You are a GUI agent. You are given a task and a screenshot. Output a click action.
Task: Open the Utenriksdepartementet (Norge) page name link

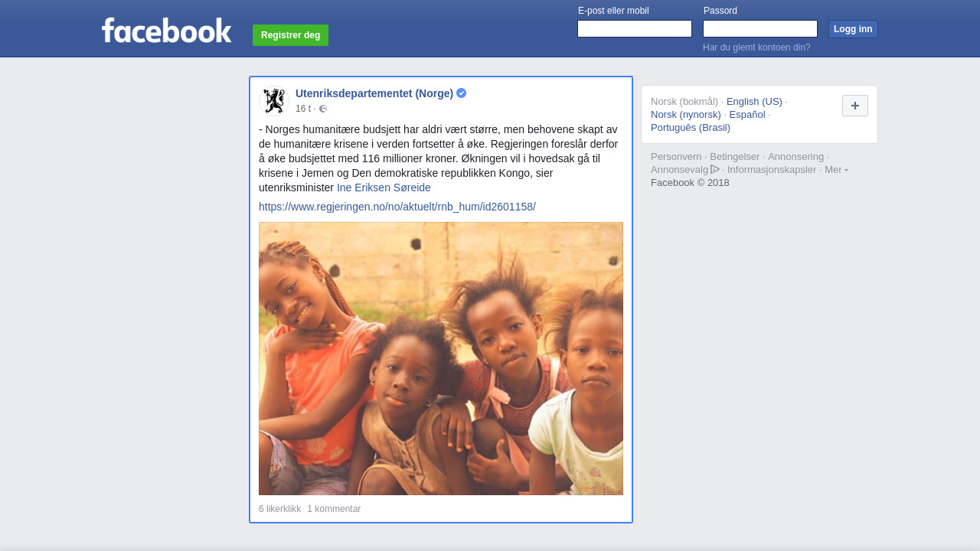(374, 93)
